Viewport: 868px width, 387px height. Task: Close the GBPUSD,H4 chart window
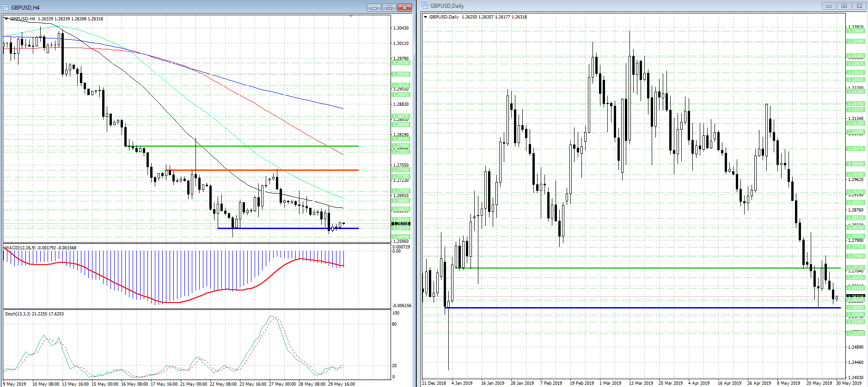point(404,7)
